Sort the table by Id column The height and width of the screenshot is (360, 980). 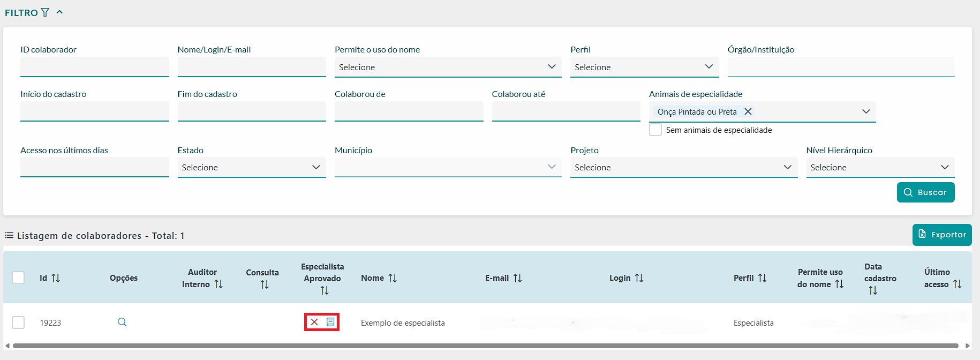(56, 278)
